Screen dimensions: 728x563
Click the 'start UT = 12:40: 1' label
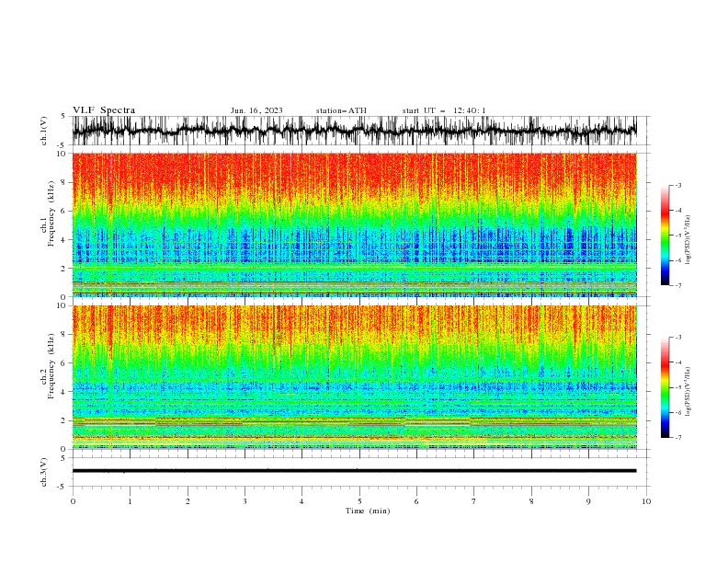(444, 110)
